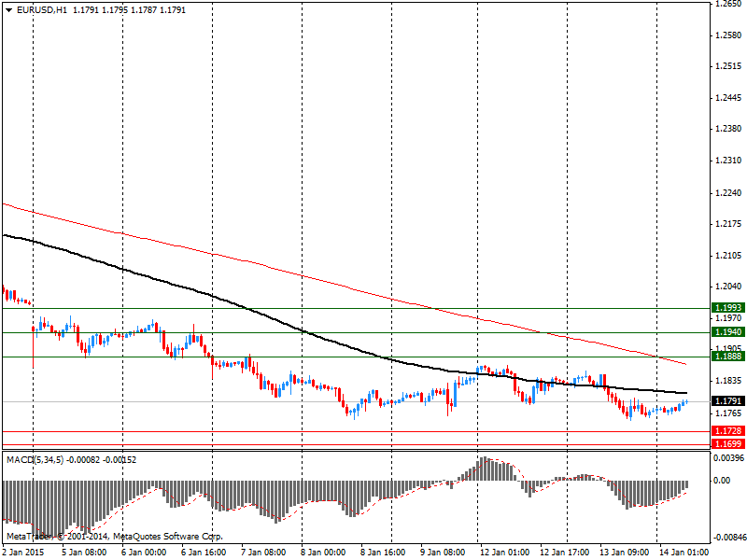Click the chart menu triangle beside EURUSD,H1
This screenshot has height=560, width=747.
(9, 10)
